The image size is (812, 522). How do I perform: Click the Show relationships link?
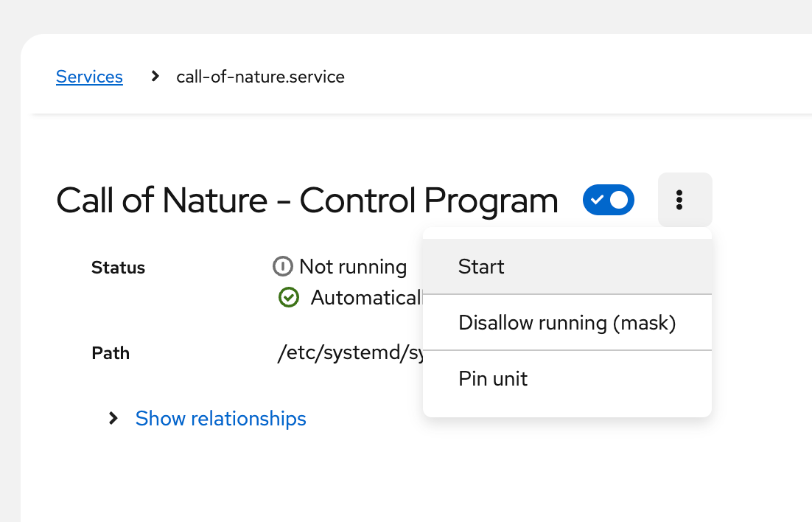[x=220, y=418]
